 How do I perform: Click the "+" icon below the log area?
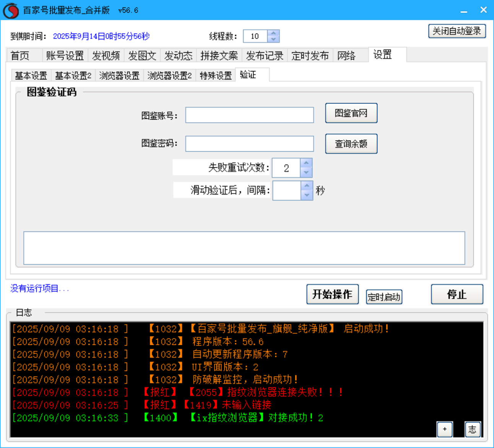point(445,429)
